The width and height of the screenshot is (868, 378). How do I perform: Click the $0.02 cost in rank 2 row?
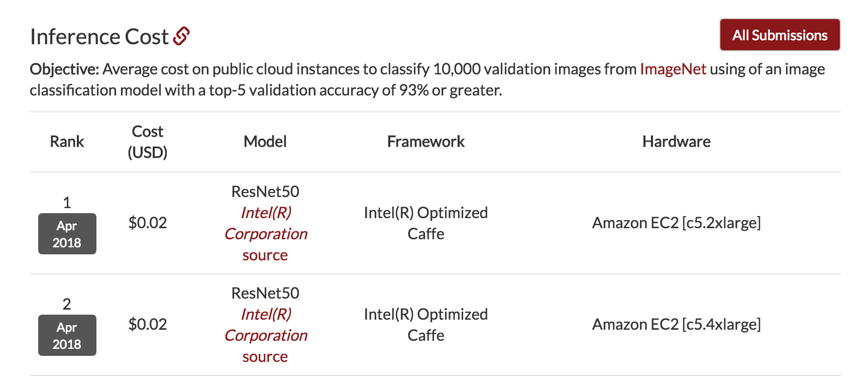[x=148, y=324]
